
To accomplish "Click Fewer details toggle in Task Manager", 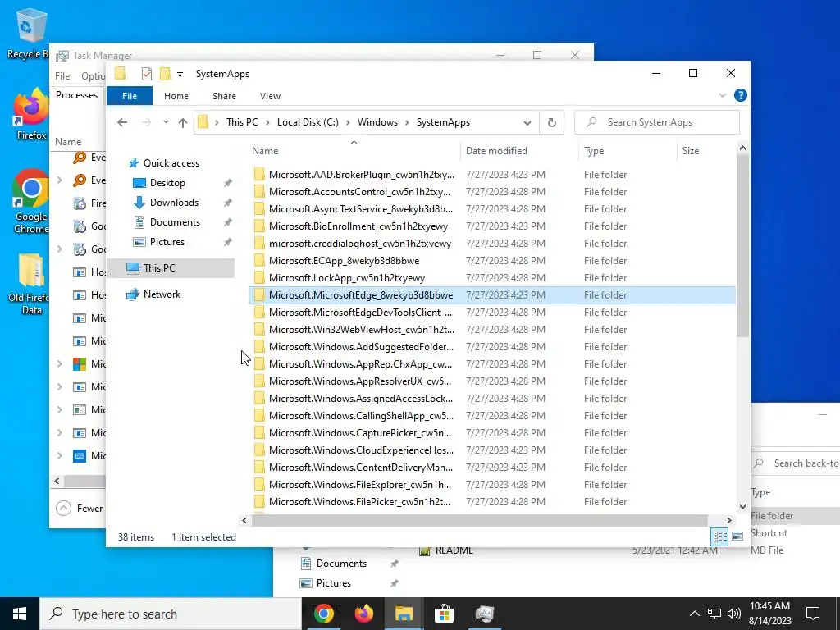I will pos(80,509).
